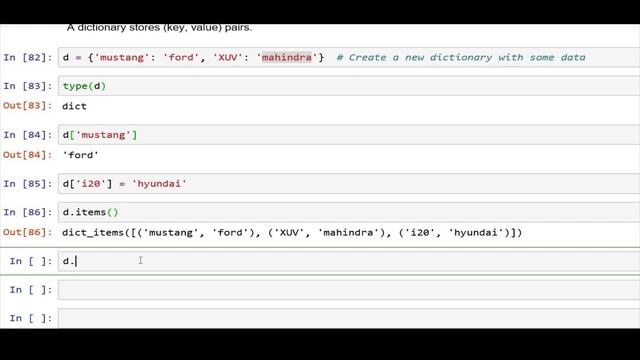
Task: Click the 'XUV' key in cell 82
Action: (228, 57)
